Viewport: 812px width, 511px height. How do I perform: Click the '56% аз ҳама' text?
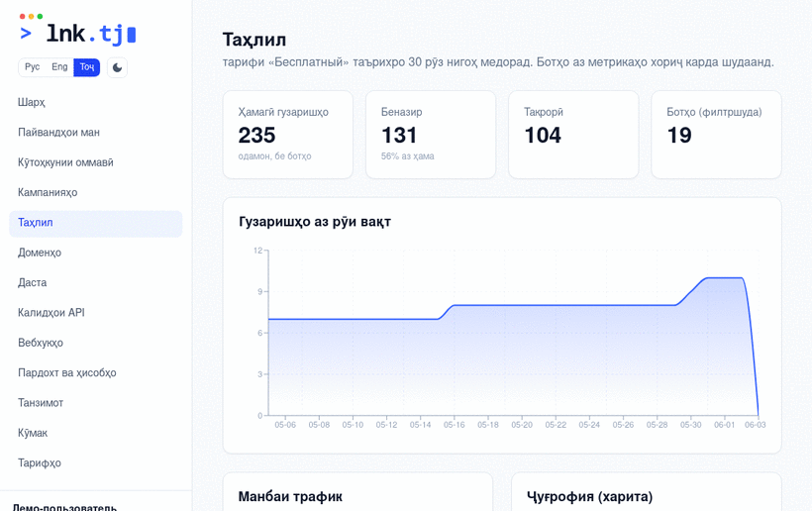tap(408, 156)
